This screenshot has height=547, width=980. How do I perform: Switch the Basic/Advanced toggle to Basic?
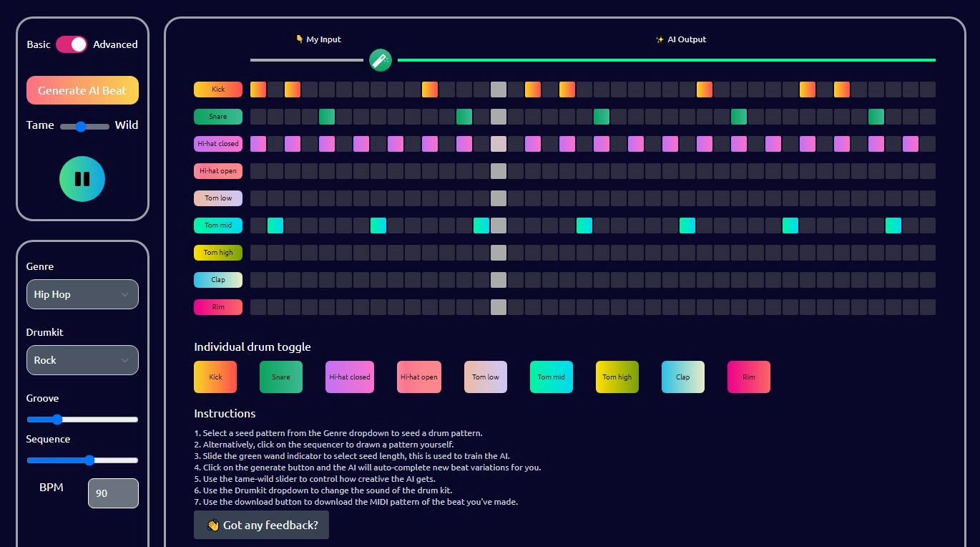71,44
